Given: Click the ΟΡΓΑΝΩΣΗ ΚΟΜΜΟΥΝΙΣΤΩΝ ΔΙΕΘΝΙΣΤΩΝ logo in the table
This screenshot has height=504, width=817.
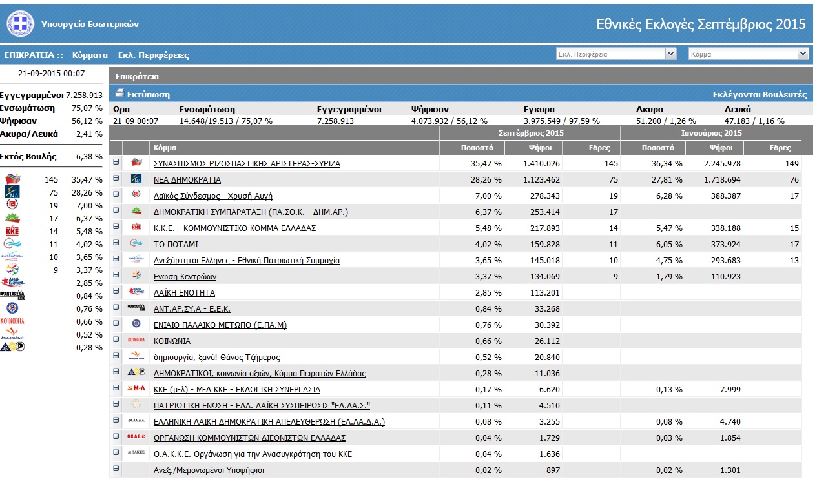Looking at the screenshot, I should [x=136, y=437].
